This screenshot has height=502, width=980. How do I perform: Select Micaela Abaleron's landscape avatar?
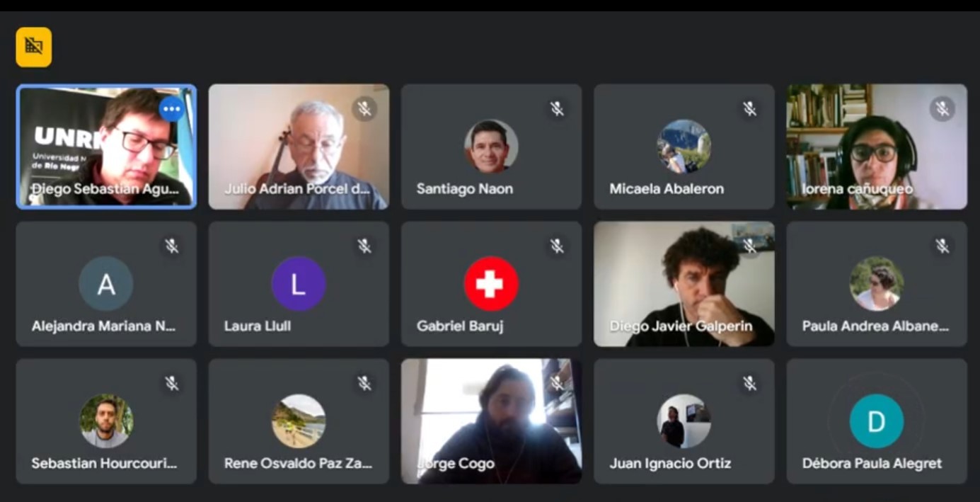click(x=684, y=147)
